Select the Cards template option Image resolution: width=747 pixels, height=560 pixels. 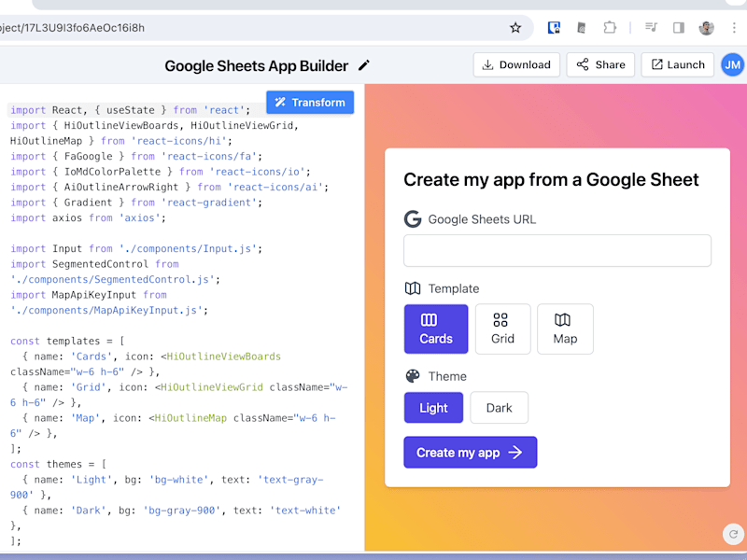[436, 329]
